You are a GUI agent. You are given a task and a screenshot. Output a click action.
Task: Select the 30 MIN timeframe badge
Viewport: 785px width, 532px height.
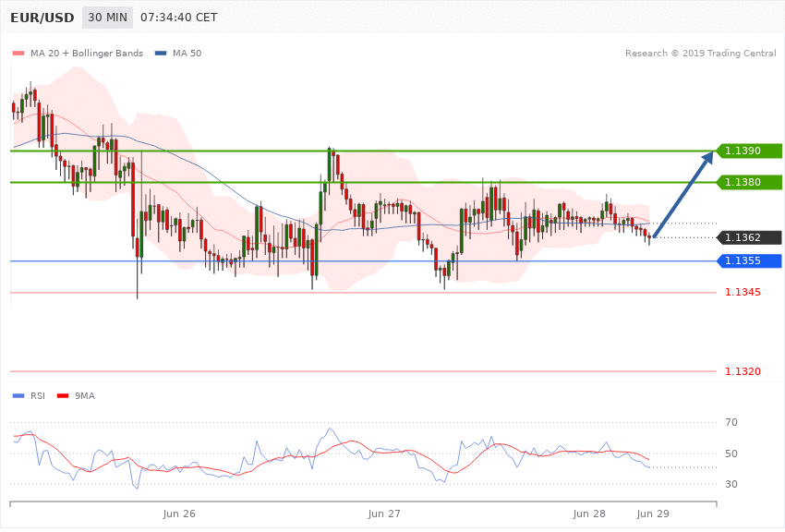(x=108, y=18)
